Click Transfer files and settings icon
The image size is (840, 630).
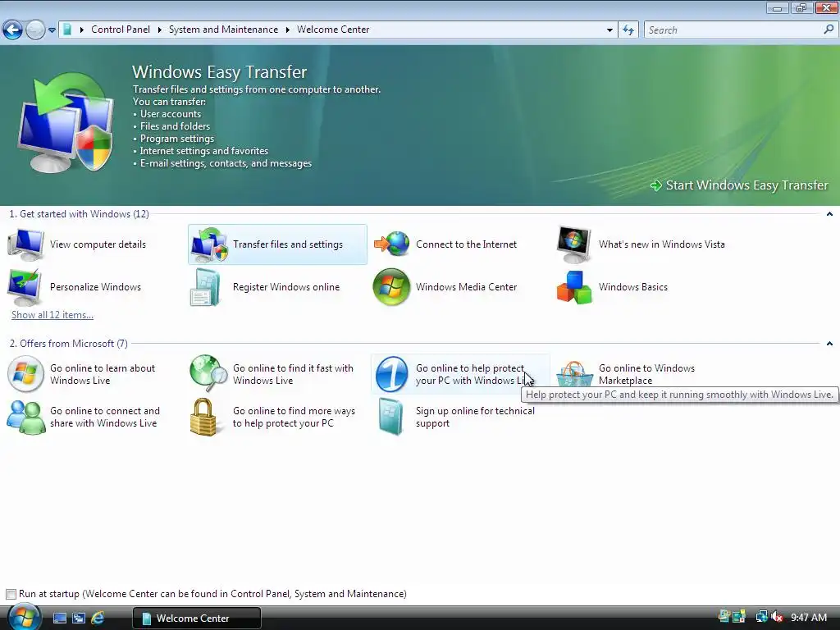[x=209, y=244]
